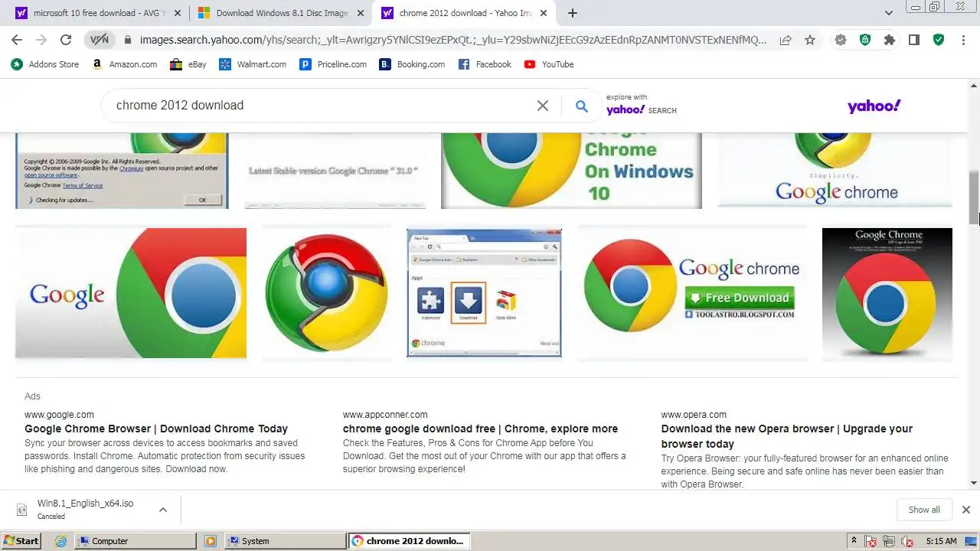Image resolution: width=980 pixels, height=551 pixels.
Task: Open the Booking.com bookmark
Action: [x=412, y=64]
